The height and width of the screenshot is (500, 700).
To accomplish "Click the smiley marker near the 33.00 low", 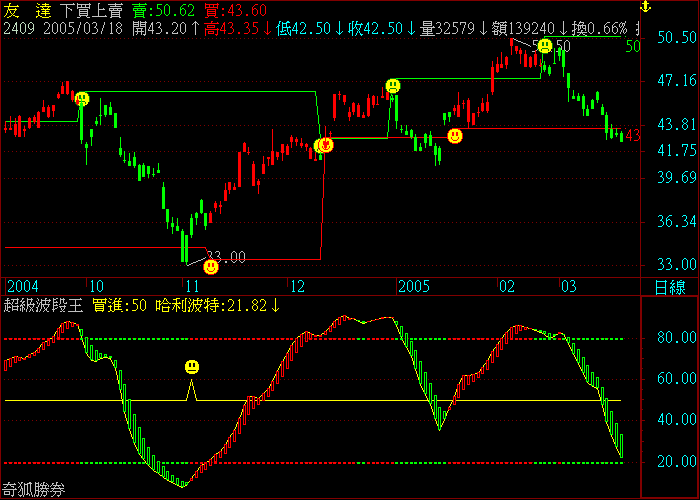I will coord(211,267).
